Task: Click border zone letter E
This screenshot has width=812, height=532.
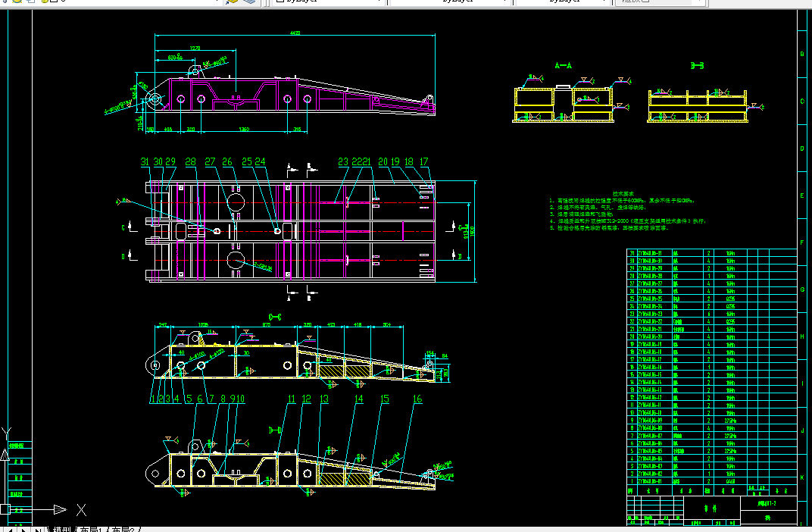Action: point(802,196)
